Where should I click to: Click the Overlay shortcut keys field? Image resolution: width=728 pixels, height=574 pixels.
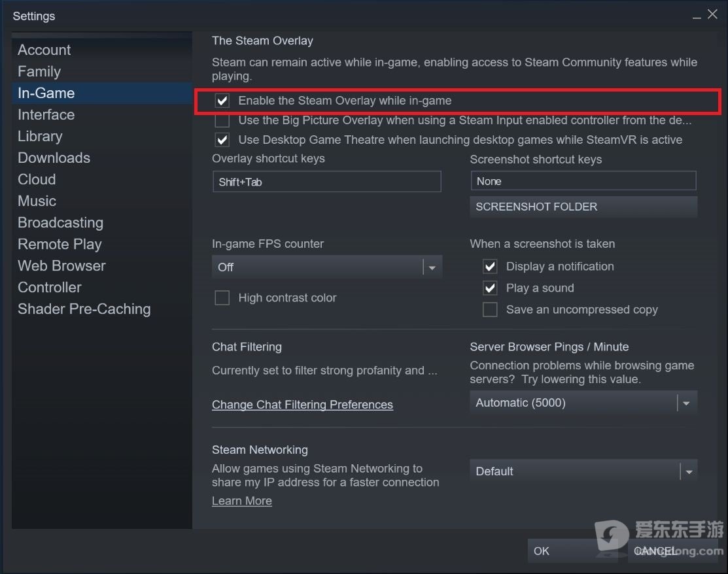pos(327,182)
